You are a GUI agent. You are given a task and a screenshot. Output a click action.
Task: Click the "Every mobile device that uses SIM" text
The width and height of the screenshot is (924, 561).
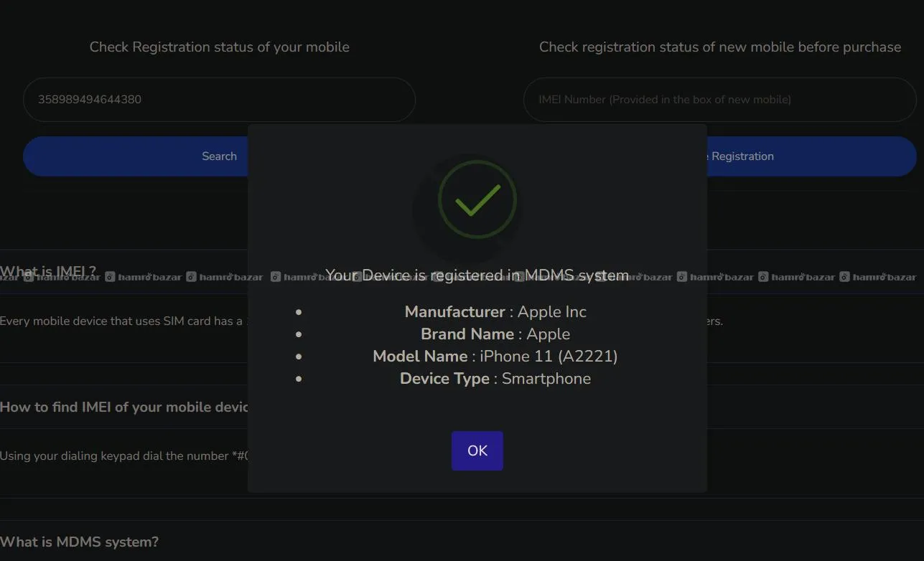coord(122,321)
